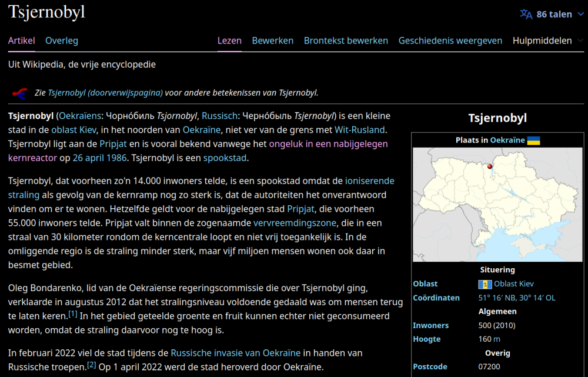Open the Oblast label link in infobox
Screen dimensions: 588x377
pyautogui.click(x=425, y=284)
